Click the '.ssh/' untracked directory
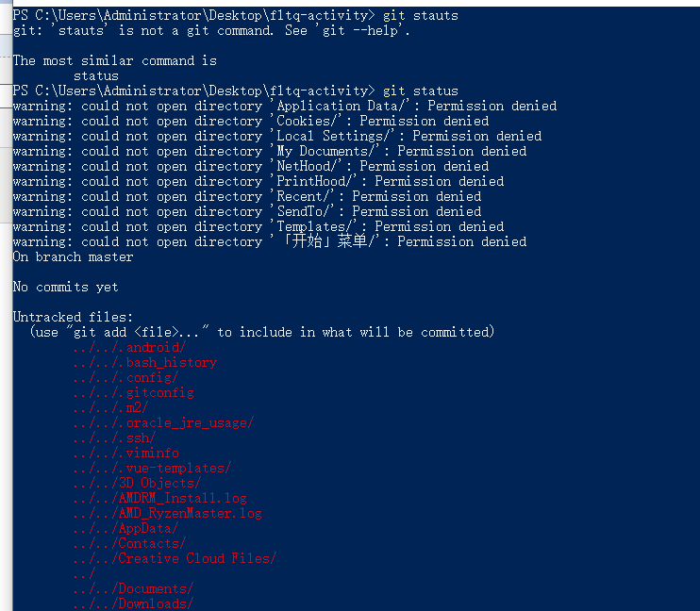The height and width of the screenshot is (611, 700). [115, 438]
